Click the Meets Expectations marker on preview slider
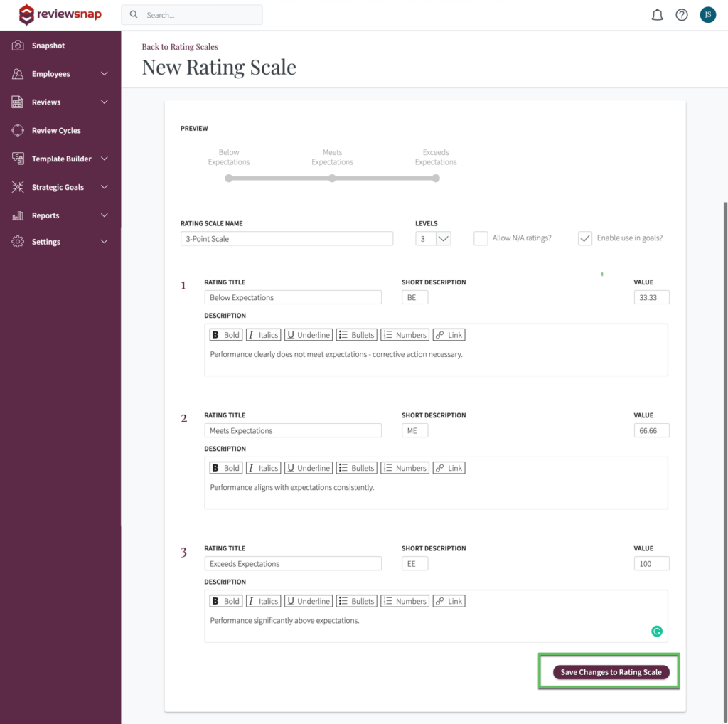 click(x=332, y=179)
